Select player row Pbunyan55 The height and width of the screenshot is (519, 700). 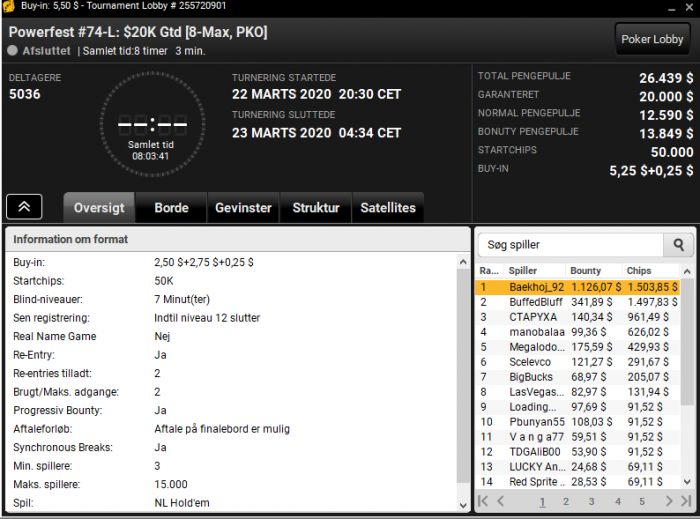(x=578, y=422)
